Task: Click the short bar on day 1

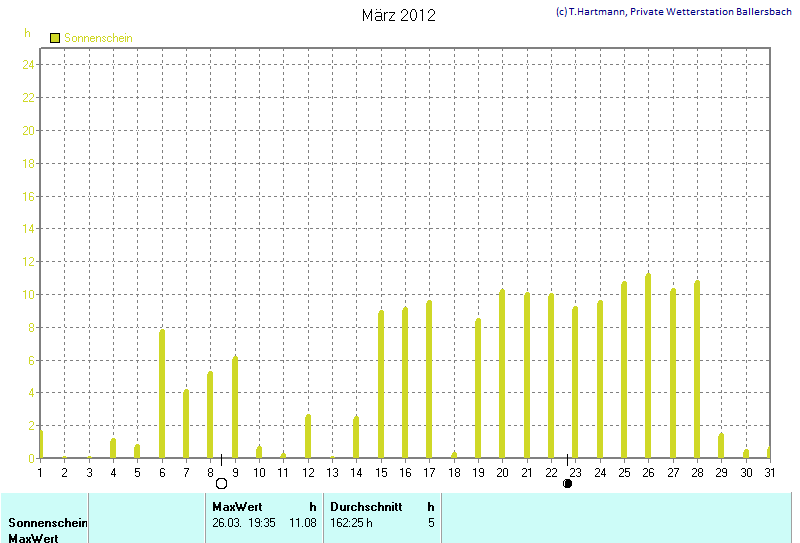Action: click(40, 444)
